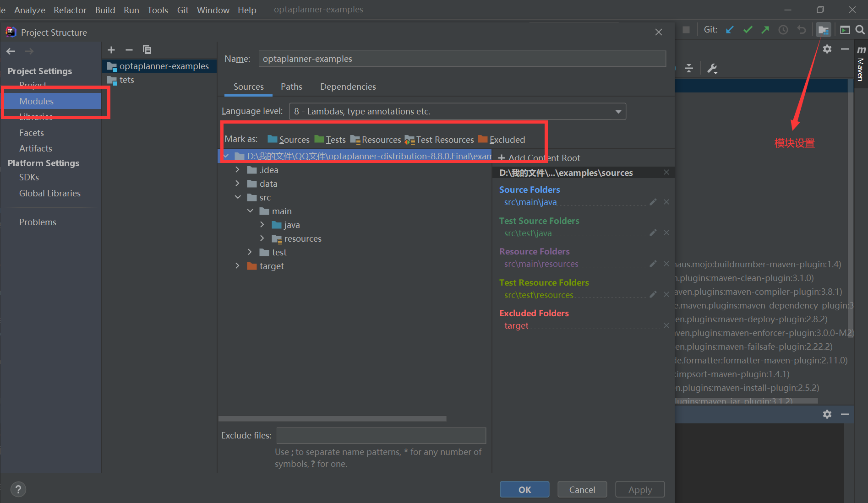The height and width of the screenshot is (503, 868).
Task: Unmark src\main\java source folder
Action: tap(666, 202)
